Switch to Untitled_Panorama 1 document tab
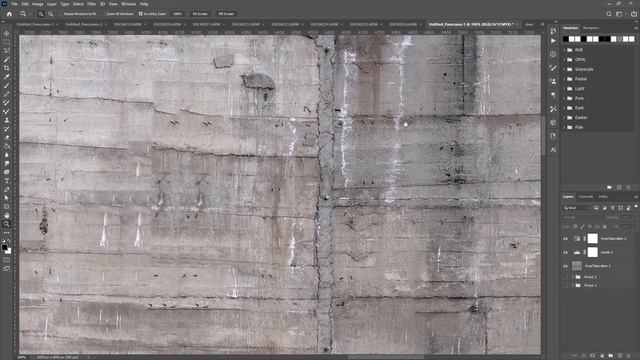The image size is (640, 360). tap(35, 24)
